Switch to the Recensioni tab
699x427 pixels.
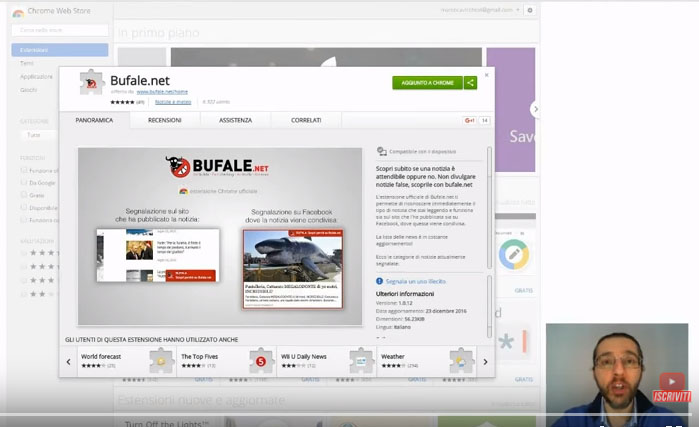pyautogui.click(x=164, y=120)
